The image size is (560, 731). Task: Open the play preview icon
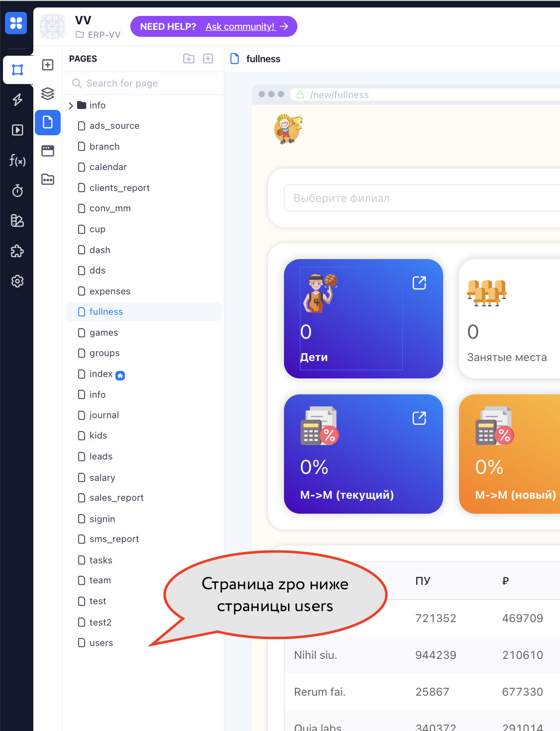(17, 130)
